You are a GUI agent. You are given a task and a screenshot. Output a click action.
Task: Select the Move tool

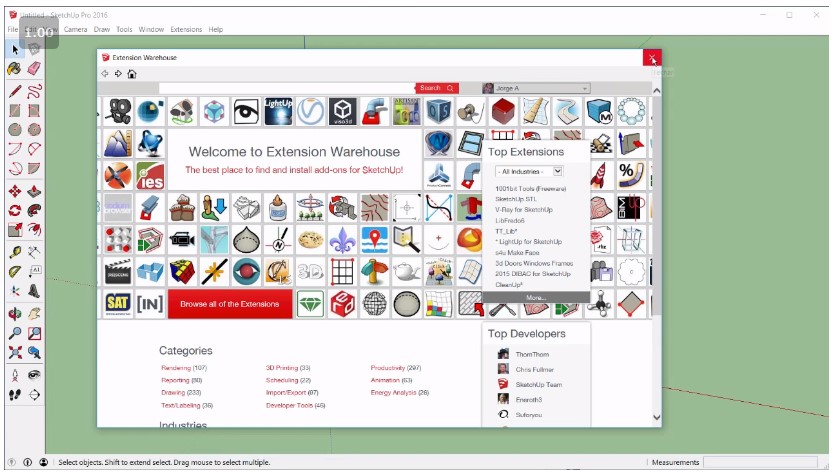(x=15, y=191)
